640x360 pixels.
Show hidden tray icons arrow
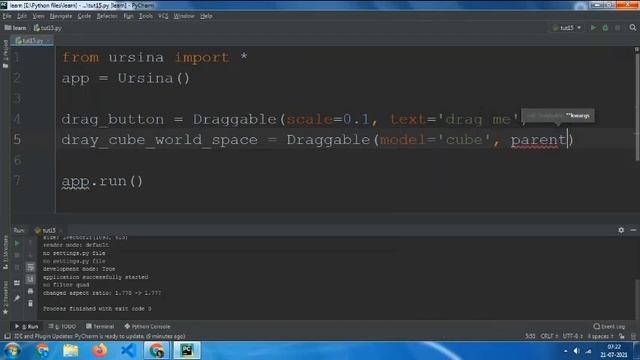pos(565,351)
